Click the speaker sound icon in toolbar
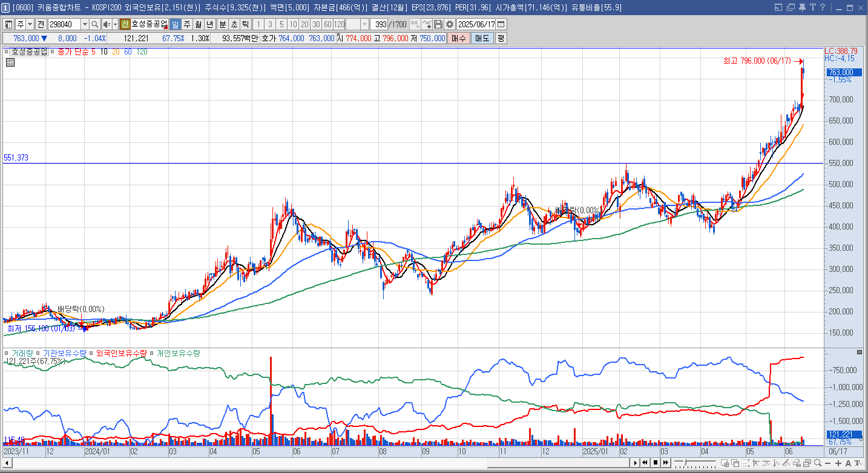 point(107,24)
